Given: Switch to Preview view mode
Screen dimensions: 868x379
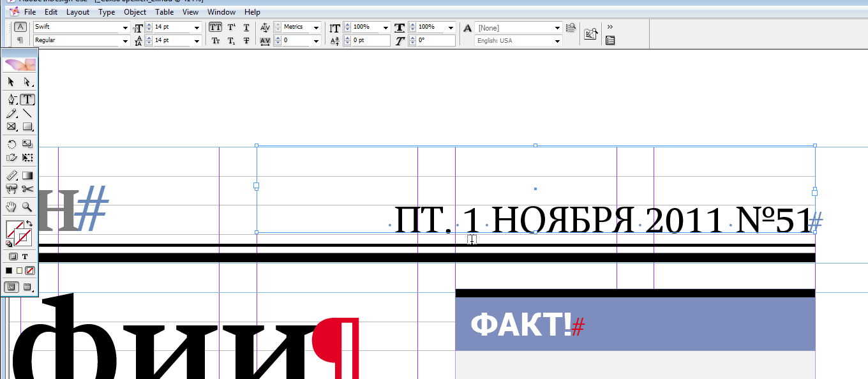Looking at the screenshot, I should pyautogui.click(x=27, y=287).
